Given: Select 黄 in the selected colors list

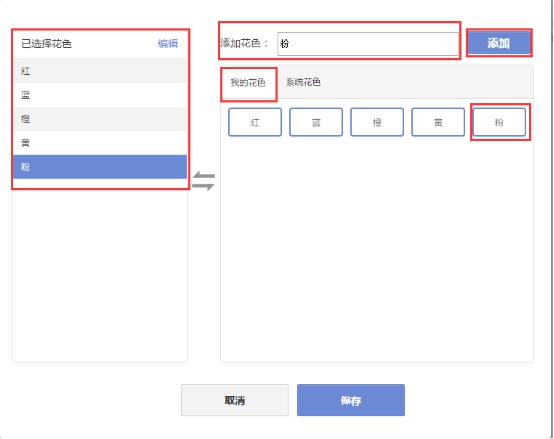Looking at the screenshot, I should (100, 143).
